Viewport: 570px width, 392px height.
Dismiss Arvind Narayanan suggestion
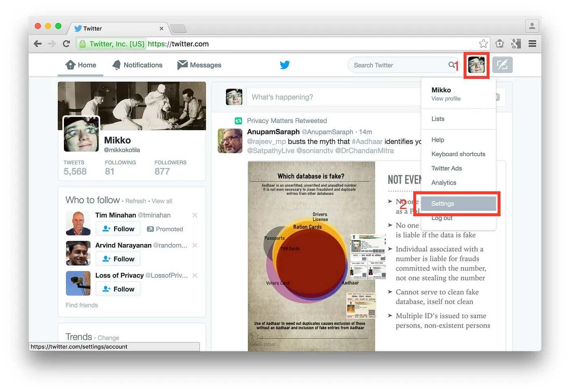195,245
